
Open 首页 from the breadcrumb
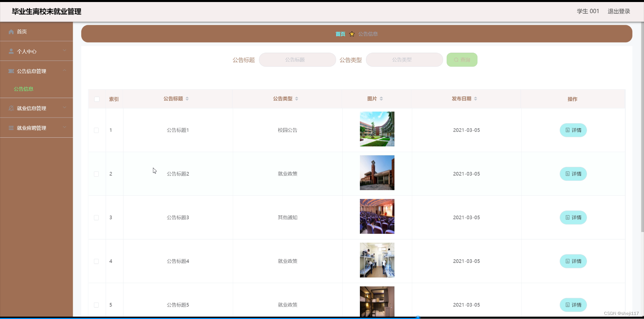click(340, 34)
